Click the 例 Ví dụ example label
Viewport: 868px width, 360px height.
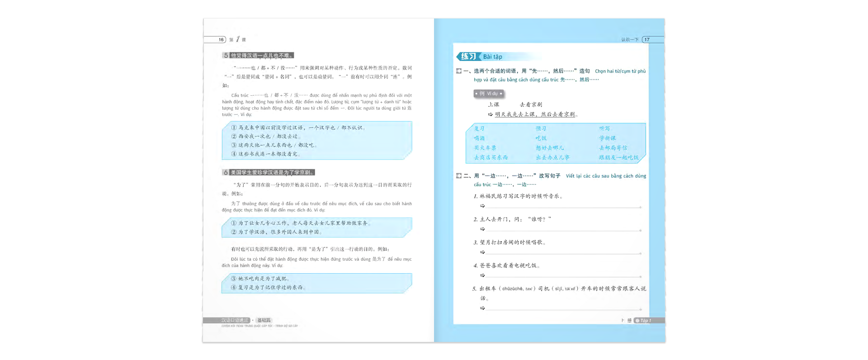(x=488, y=94)
